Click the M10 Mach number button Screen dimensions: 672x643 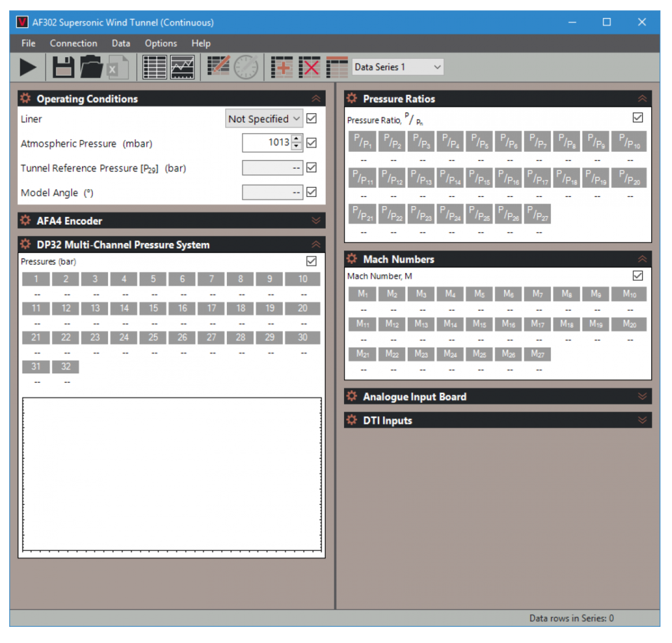tap(629, 294)
